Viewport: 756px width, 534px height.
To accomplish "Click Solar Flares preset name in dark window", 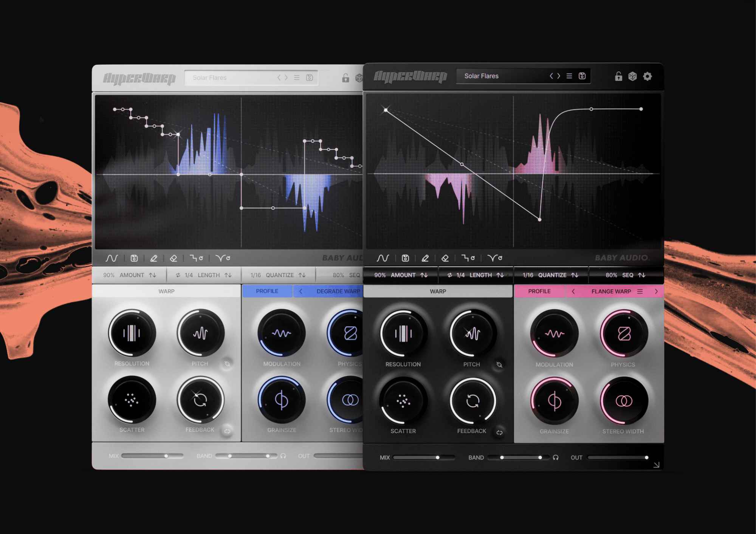I will (481, 76).
